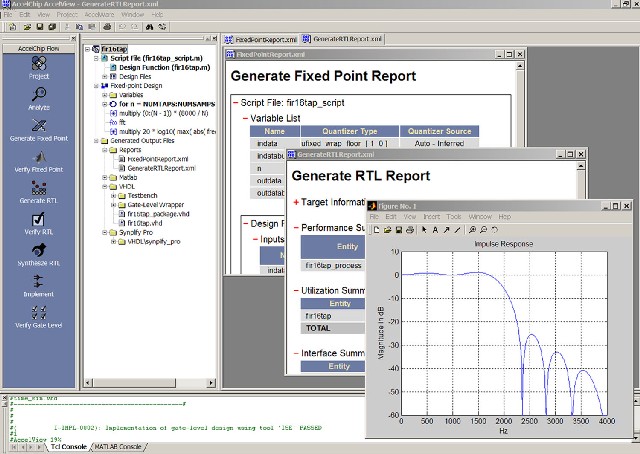This screenshot has width=640, height=454.
Task: Click the Verify Gate Level icon
Action: coord(39,313)
